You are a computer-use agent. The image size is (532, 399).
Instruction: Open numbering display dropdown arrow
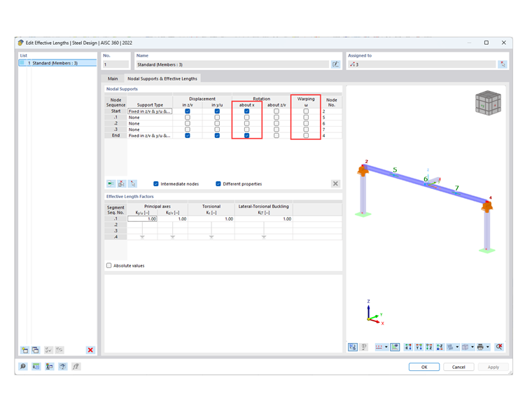[x=386, y=346]
